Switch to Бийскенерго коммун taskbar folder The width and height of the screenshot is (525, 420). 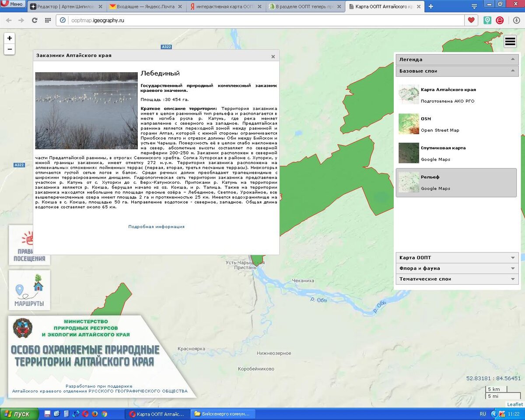[223, 414]
